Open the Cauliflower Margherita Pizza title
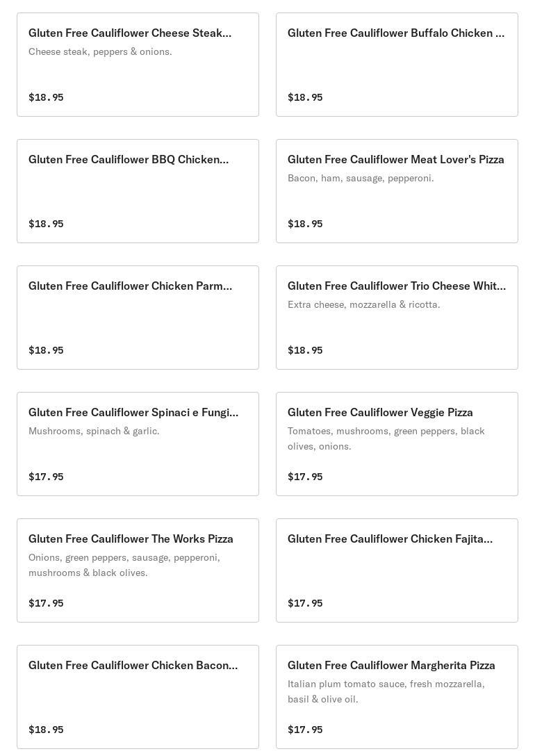Image resolution: width=535 pixels, height=756 pixels. 391,666
